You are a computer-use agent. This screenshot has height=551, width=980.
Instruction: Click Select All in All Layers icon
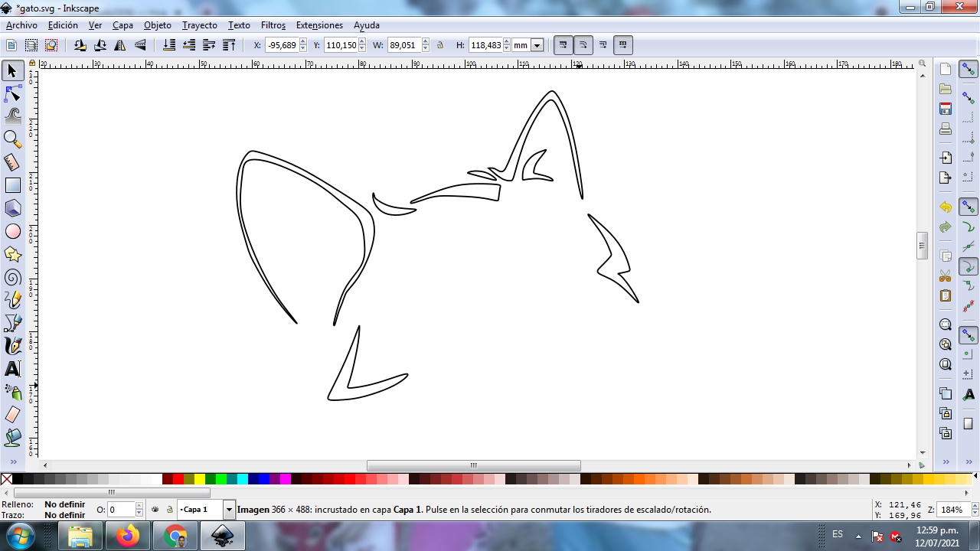31,45
